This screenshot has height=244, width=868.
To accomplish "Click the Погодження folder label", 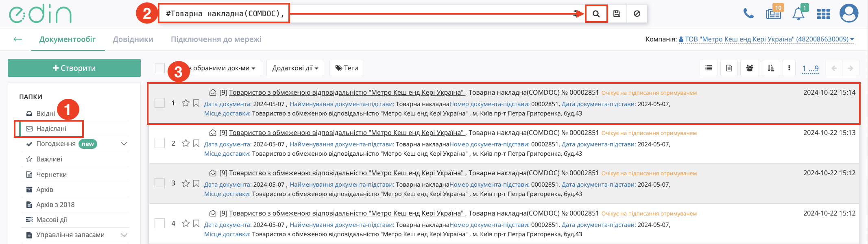I will click(56, 144).
